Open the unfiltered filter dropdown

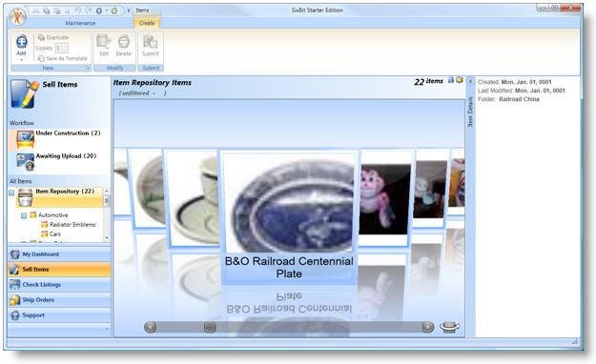142,93
